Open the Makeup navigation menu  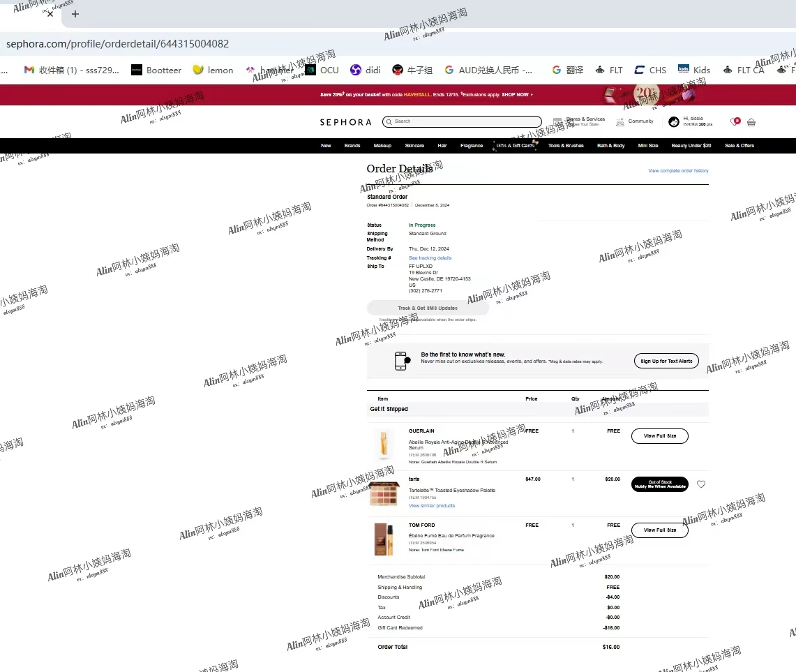pyautogui.click(x=382, y=146)
